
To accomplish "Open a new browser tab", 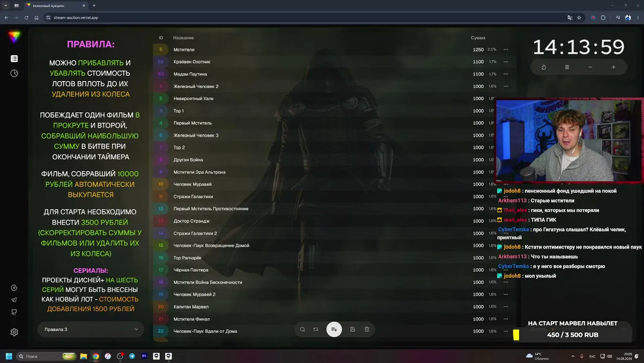I will (94, 6).
